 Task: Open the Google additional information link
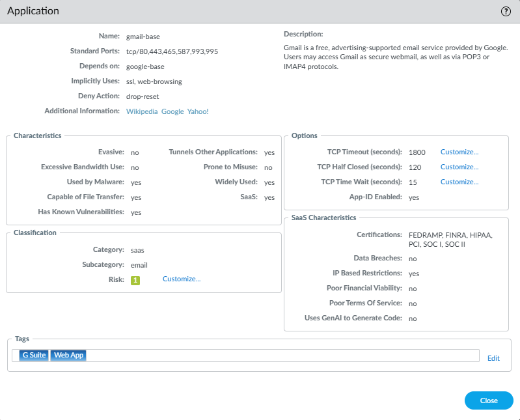click(172, 111)
